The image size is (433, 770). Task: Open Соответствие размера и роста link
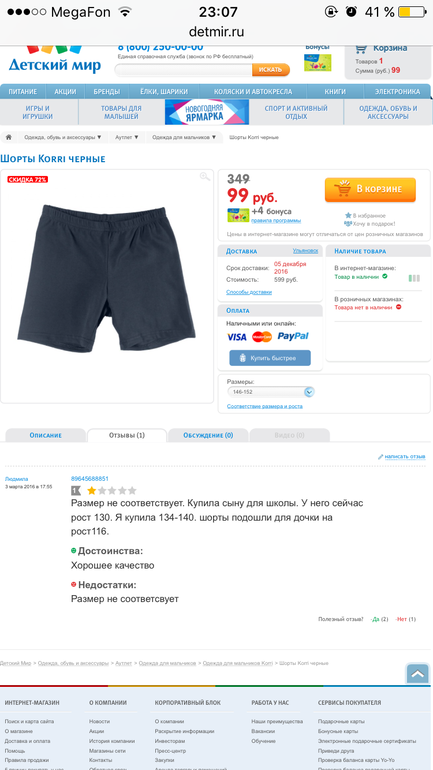click(x=265, y=406)
